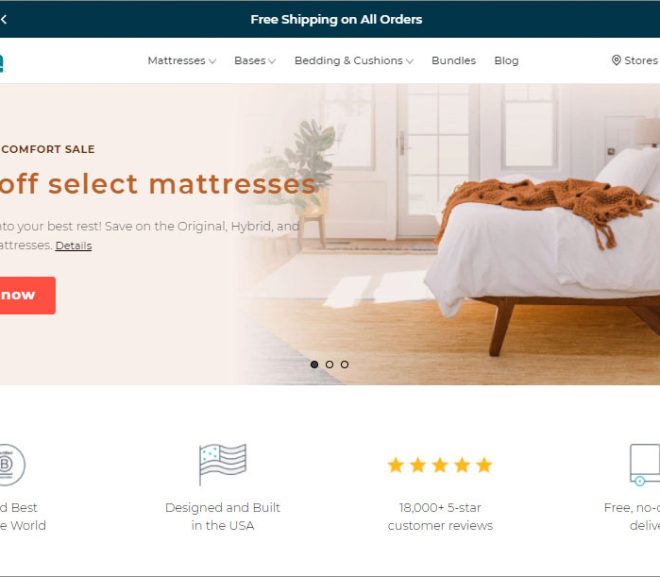The image size is (660, 577).
Task: Click the bed photo in hero banner
Action: (x=543, y=253)
